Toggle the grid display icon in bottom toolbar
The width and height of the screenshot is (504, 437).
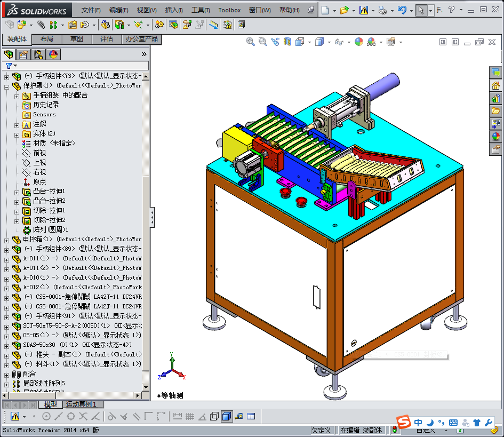pyautogui.click(x=190, y=416)
